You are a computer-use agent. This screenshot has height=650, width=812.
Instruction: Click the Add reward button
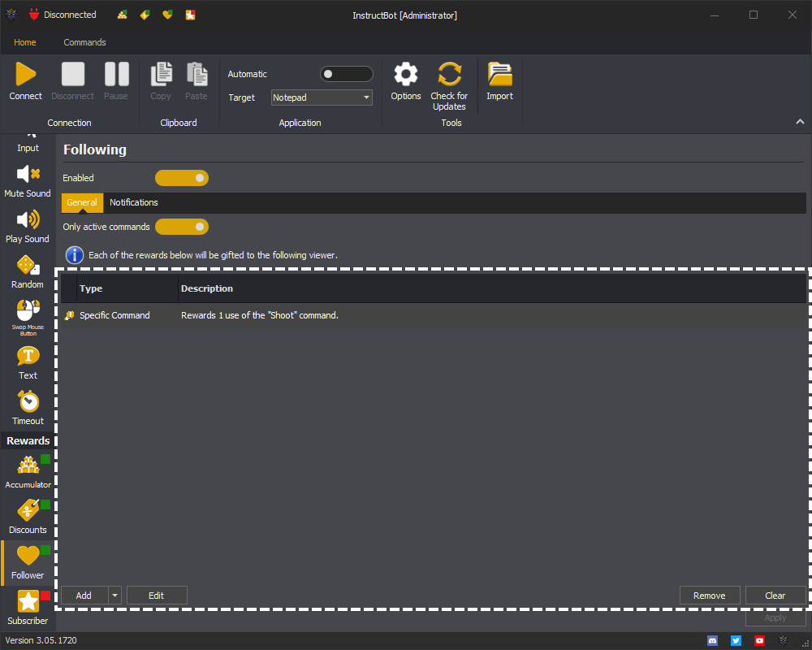click(x=84, y=596)
